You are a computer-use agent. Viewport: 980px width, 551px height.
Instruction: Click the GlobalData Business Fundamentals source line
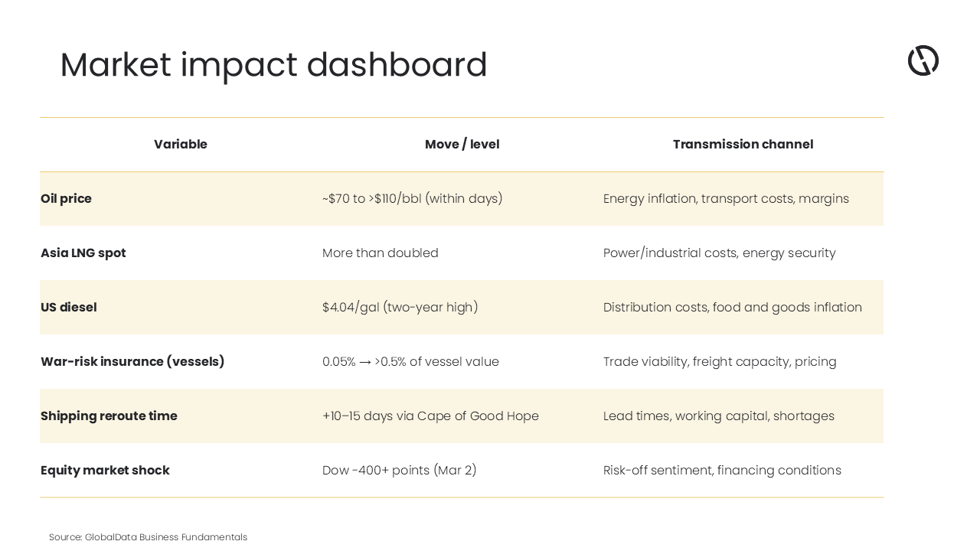pos(148,537)
